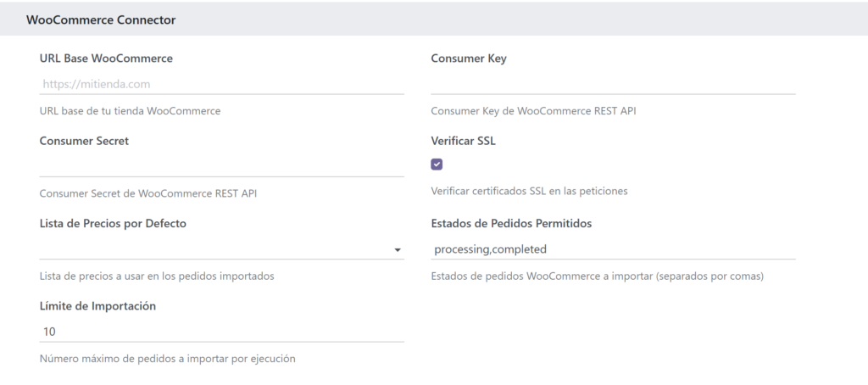Screen dimensions: 868x385
Task: Open the Lista de Precios por Defecto dropdown
Action: click(x=221, y=249)
